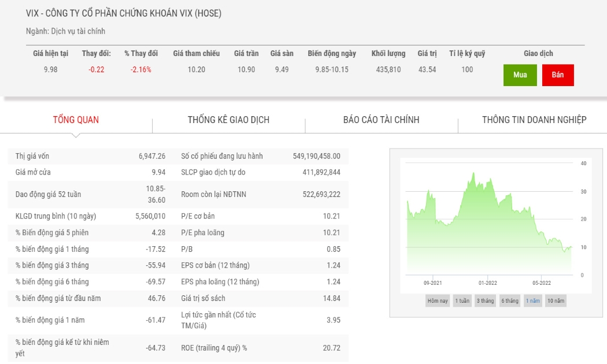Click the green Mua buy button
Image resolution: width=607 pixels, height=364 pixels.
tap(520, 75)
